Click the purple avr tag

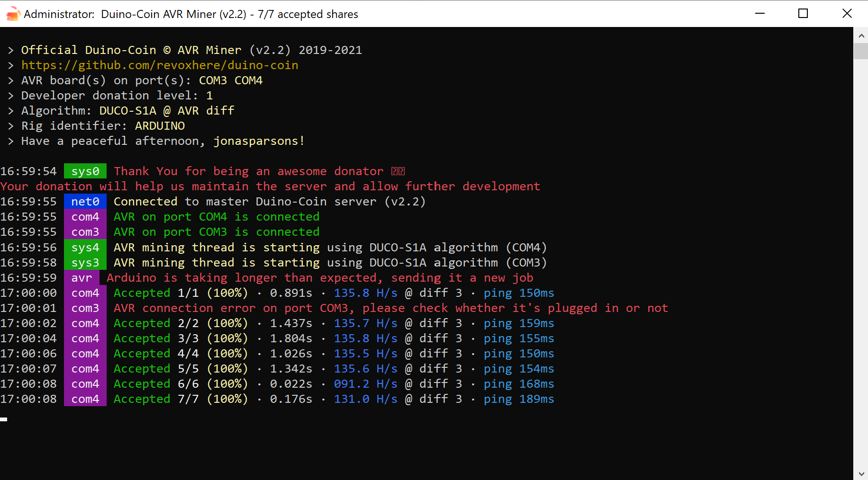coord(81,278)
